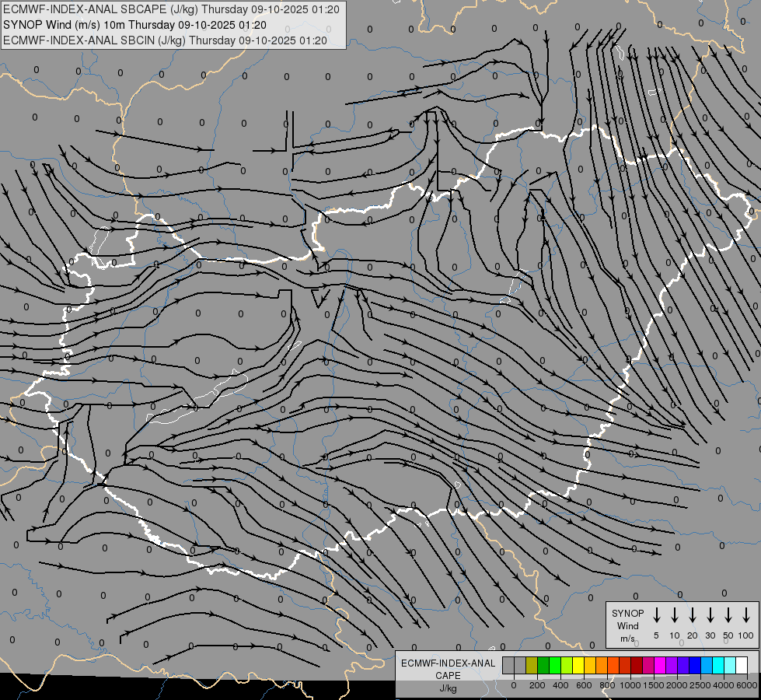Click the 2000 tick on CAPE scale
This screenshot has height=700, width=761.
(x=677, y=685)
